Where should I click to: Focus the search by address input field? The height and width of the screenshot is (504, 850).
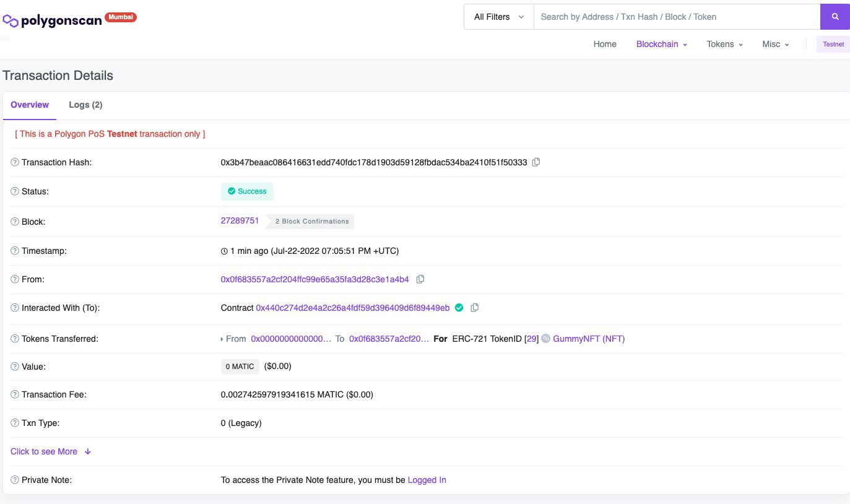click(677, 17)
